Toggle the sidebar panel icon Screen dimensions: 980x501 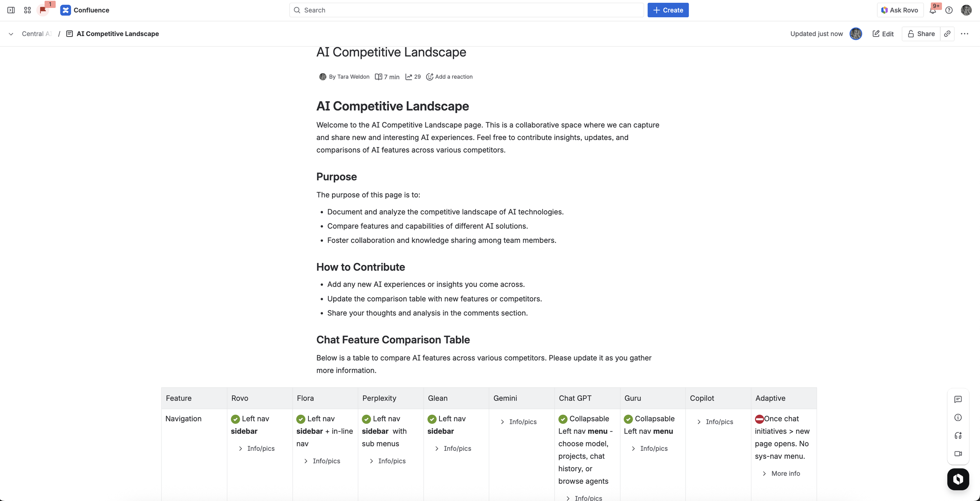click(11, 10)
